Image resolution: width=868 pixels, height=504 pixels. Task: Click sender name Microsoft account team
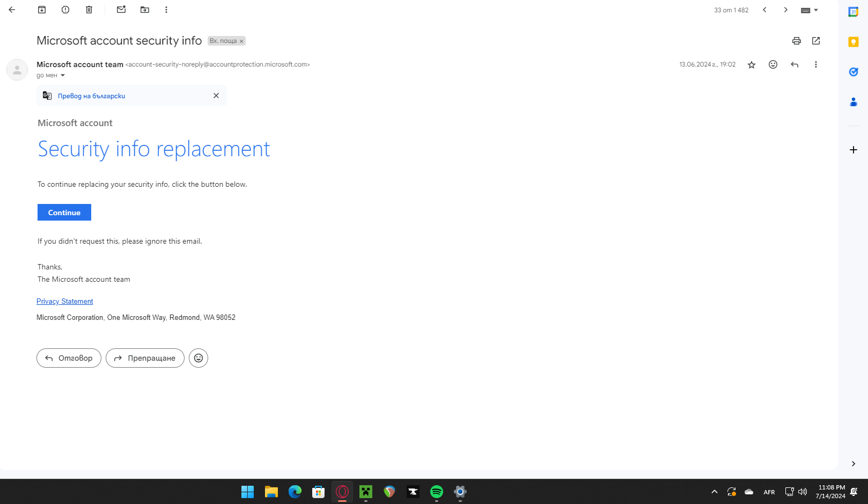point(80,64)
